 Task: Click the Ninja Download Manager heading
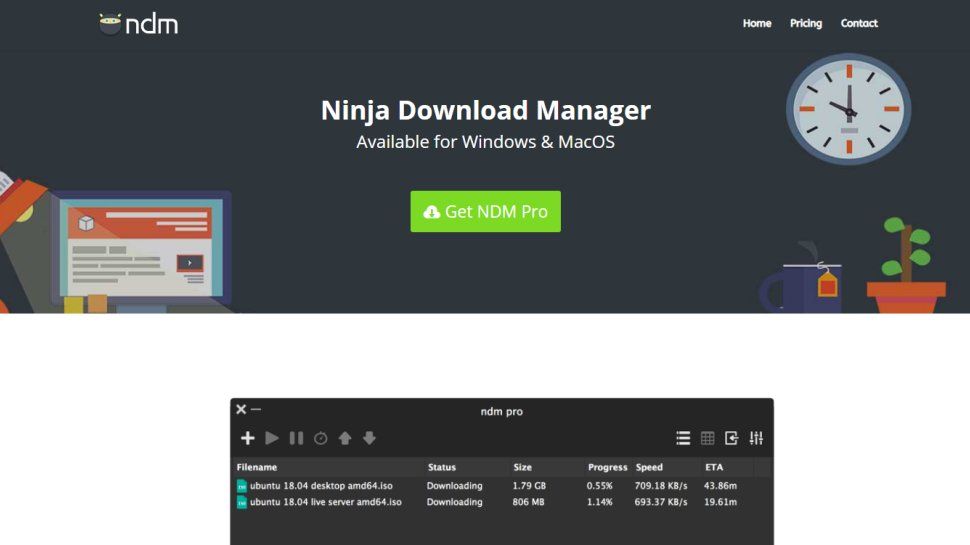pos(486,110)
